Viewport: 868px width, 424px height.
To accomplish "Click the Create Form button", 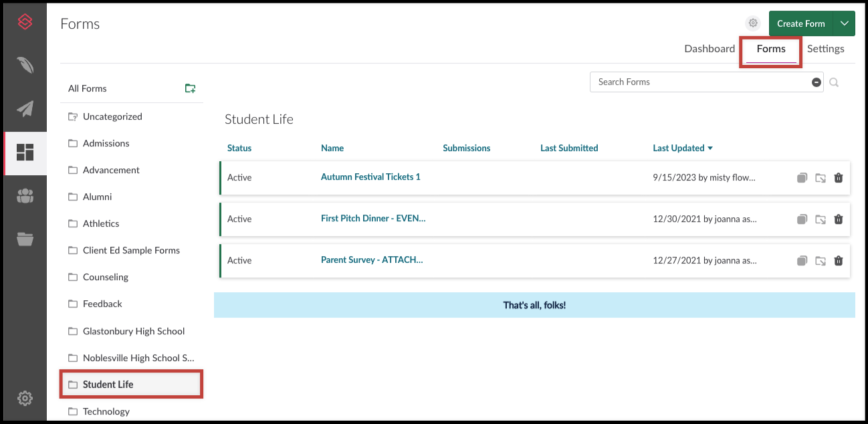I will point(800,23).
